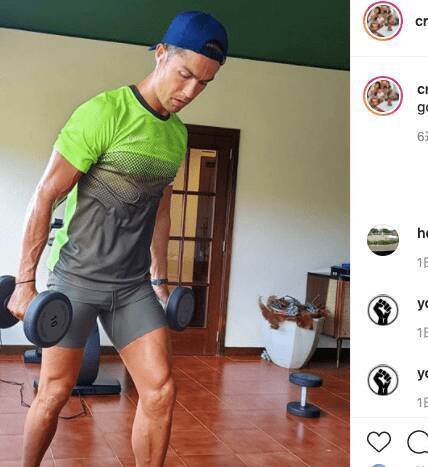This screenshot has height=467, width=428.
Task: Click timestamp under second 'yo' comment
Action: pyautogui.click(x=423, y=402)
